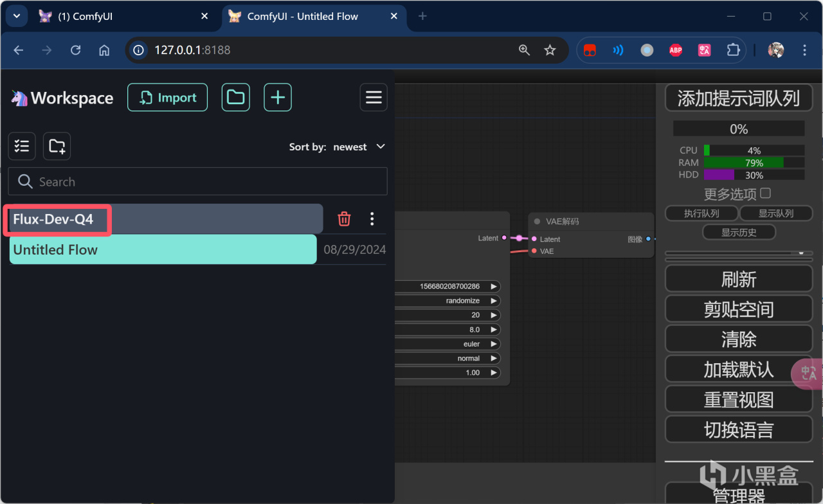Open the workspace folder icon
This screenshot has width=823, height=504.
tap(236, 98)
